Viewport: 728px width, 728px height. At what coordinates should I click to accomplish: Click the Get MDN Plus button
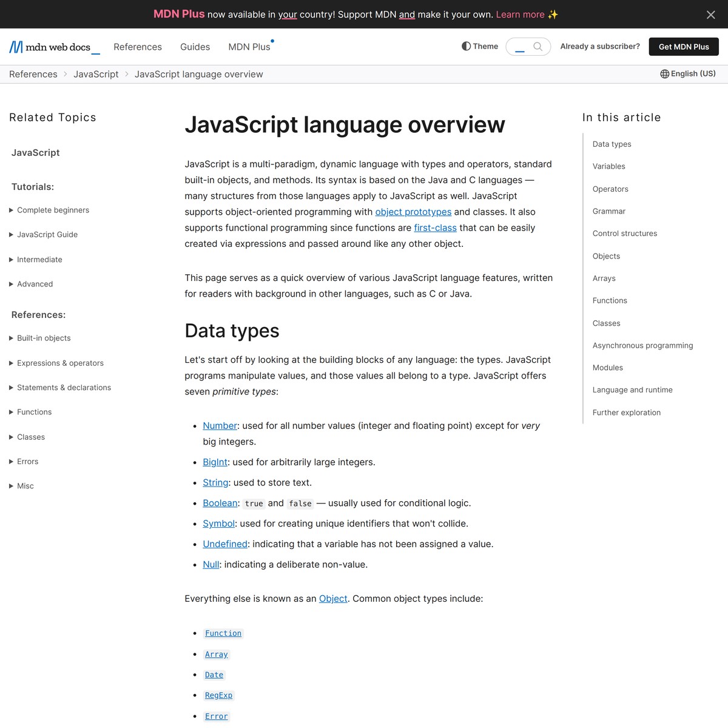[684, 47]
